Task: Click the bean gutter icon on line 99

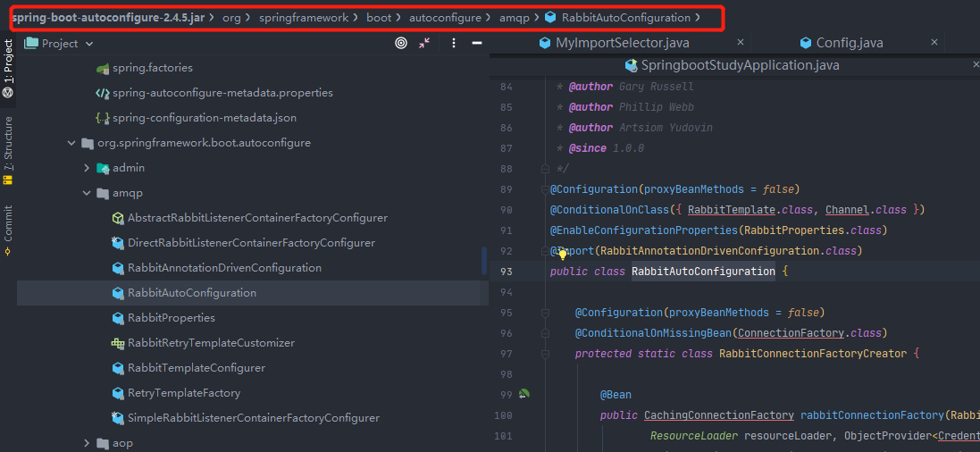Action: [x=524, y=395]
